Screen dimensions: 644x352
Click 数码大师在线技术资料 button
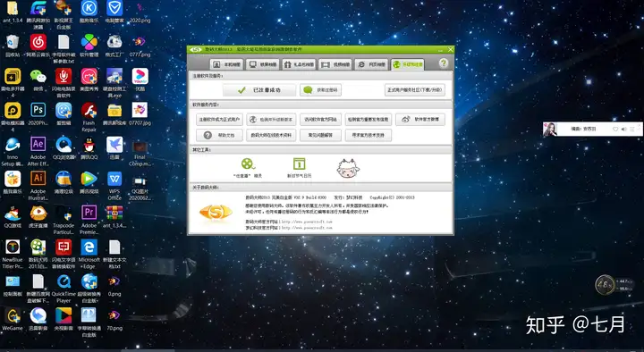pos(271,135)
